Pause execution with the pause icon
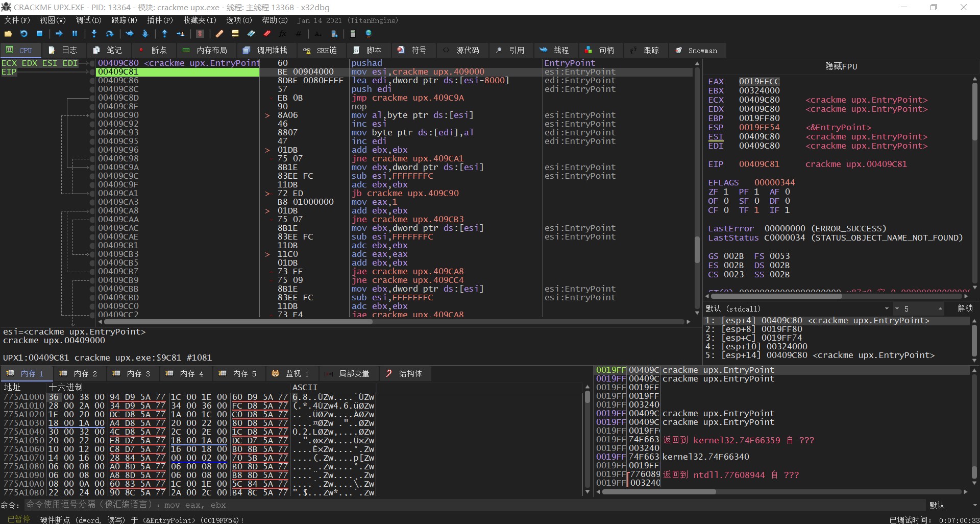Image resolution: width=980 pixels, height=524 pixels. coord(75,34)
